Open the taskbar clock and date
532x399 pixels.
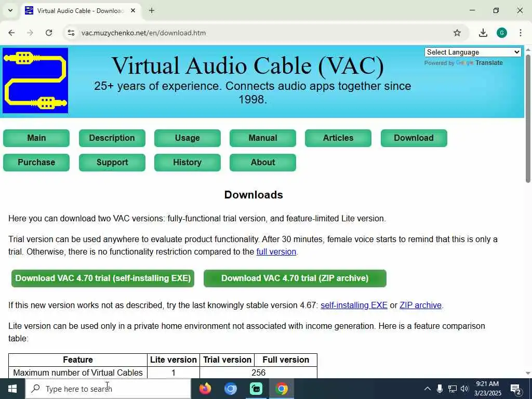487,389
